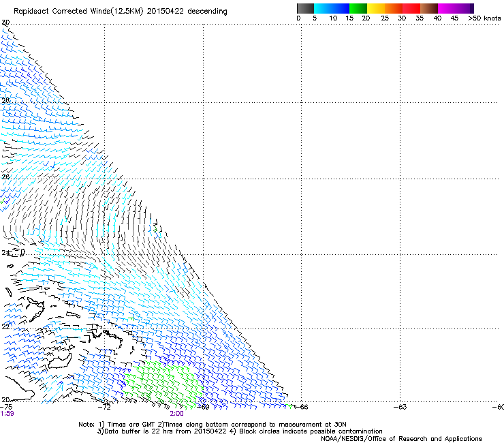Click the word 'descending' in title
Image resolution: width=504 pixels, height=443 pixels.
point(207,12)
